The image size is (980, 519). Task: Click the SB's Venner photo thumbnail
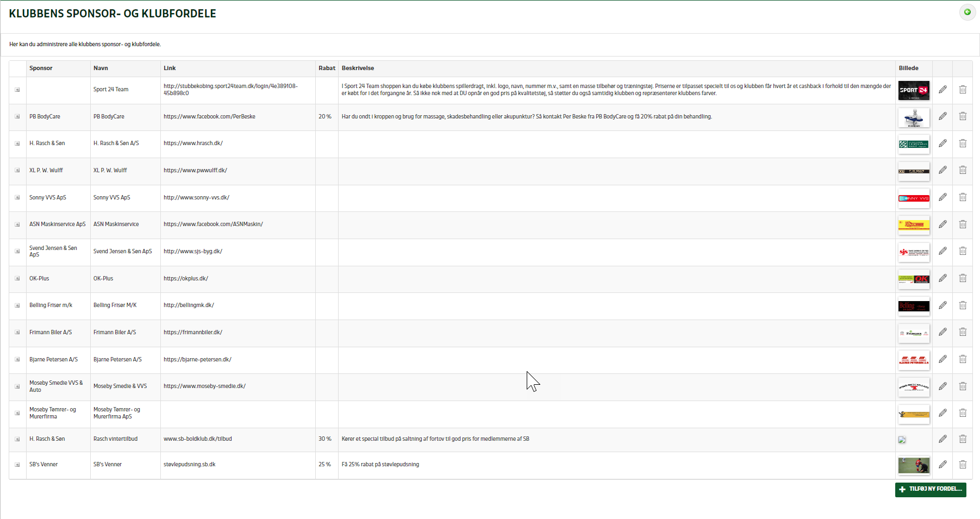(914, 465)
